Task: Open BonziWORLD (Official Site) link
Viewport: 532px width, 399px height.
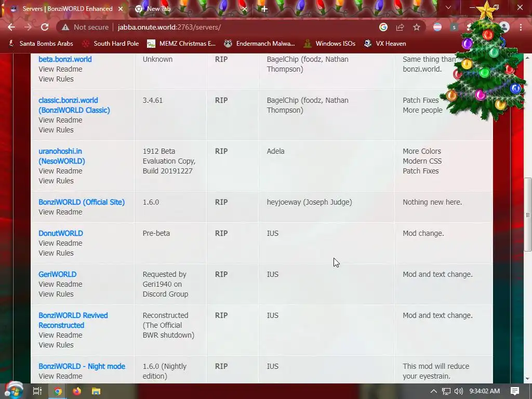Action: tap(82, 202)
